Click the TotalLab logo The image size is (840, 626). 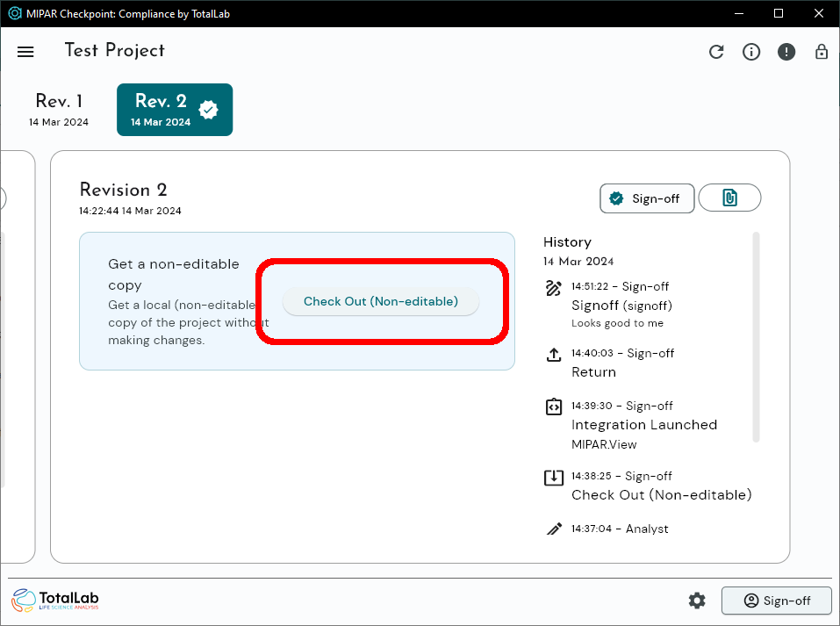[x=55, y=601]
